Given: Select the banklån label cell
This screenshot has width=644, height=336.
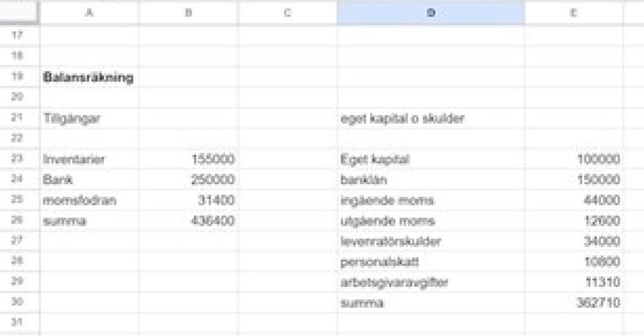Looking at the screenshot, I should tap(431, 180).
